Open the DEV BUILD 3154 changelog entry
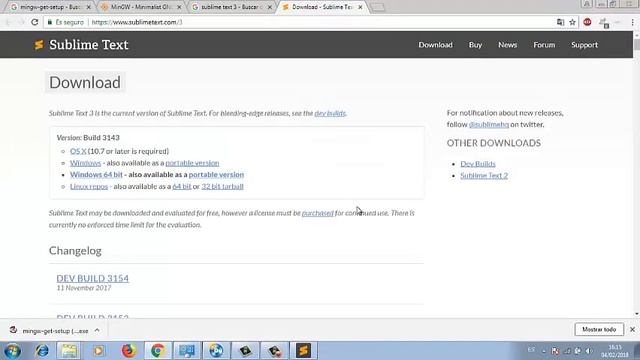 (x=93, y=278)
